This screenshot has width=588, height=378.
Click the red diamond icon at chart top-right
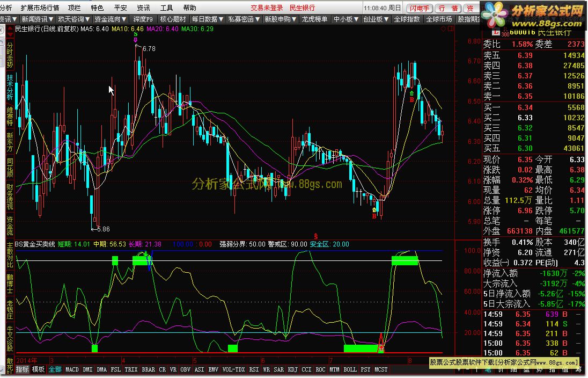tap(444, 28)
